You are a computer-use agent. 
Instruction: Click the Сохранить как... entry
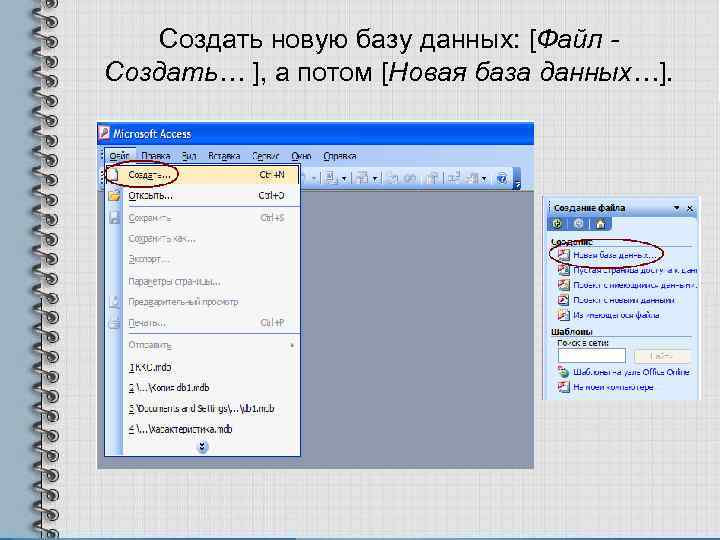202,239
